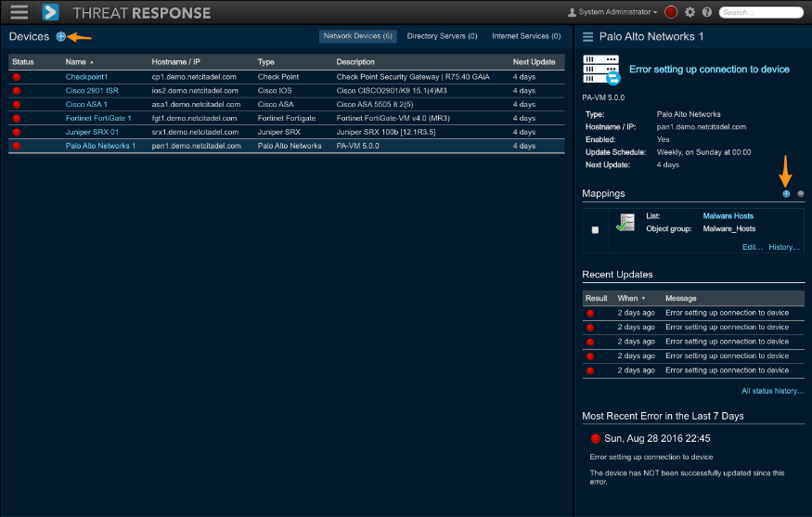Tick the Malware Hosts mapping checkbox

pyautogui.click(x=595, y=229)
